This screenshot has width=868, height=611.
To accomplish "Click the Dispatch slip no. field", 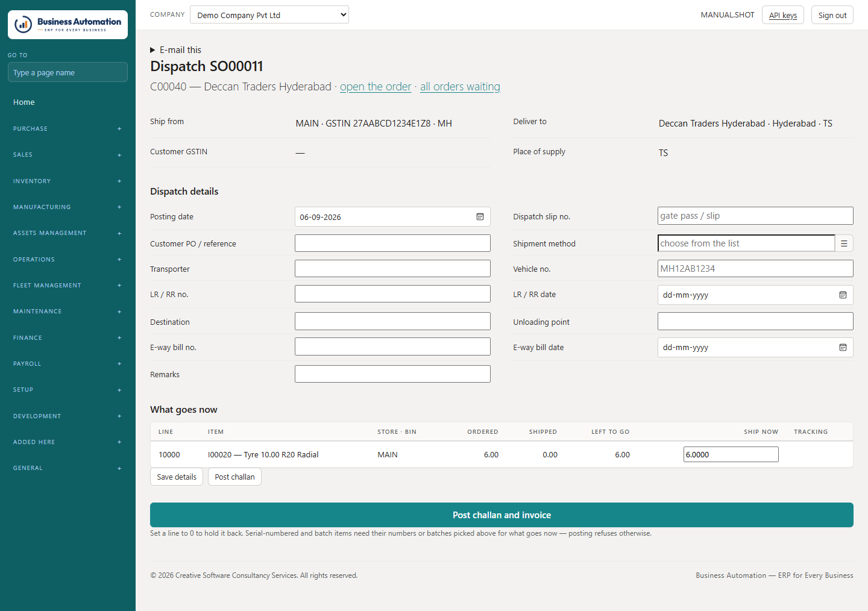I will 755,216.
